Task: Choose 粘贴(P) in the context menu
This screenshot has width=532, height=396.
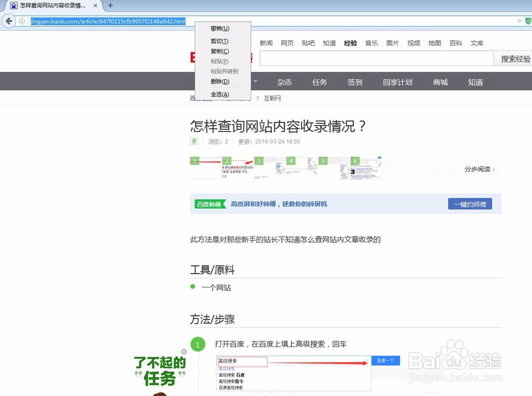Action: click(x=223, y=61)
